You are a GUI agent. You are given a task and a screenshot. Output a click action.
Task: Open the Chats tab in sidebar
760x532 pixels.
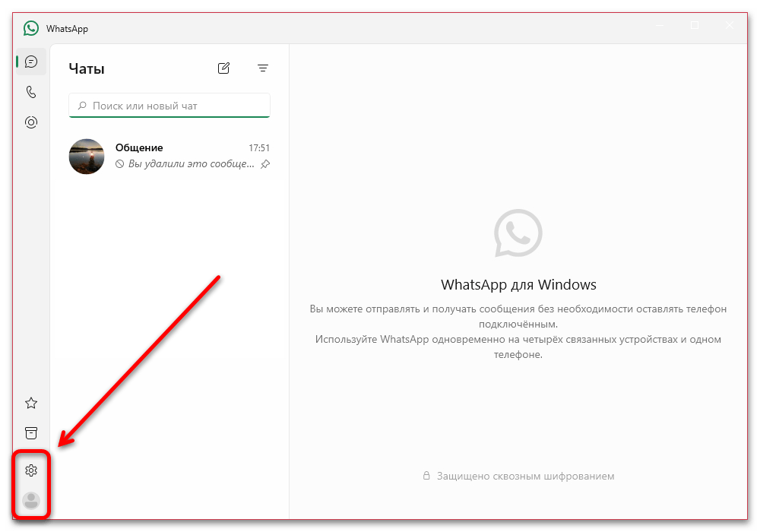pyautogui.click(x=31, y=62)
